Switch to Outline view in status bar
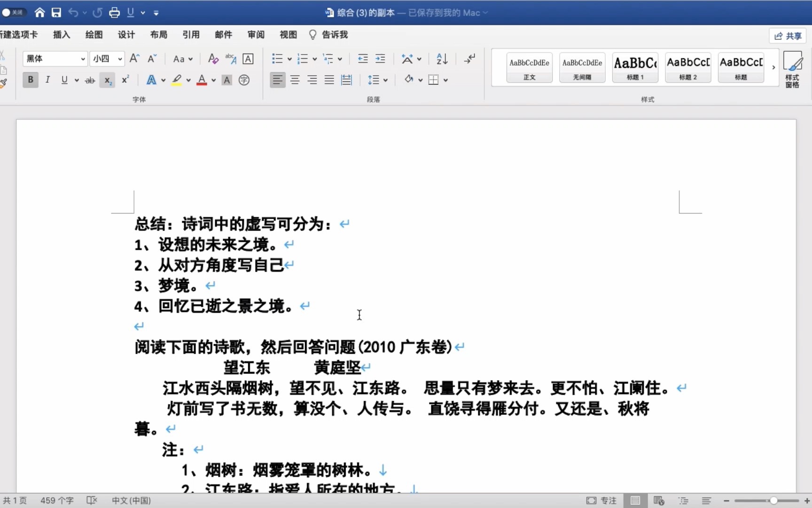Screen dimensions: 812x508 coord(683,500)
